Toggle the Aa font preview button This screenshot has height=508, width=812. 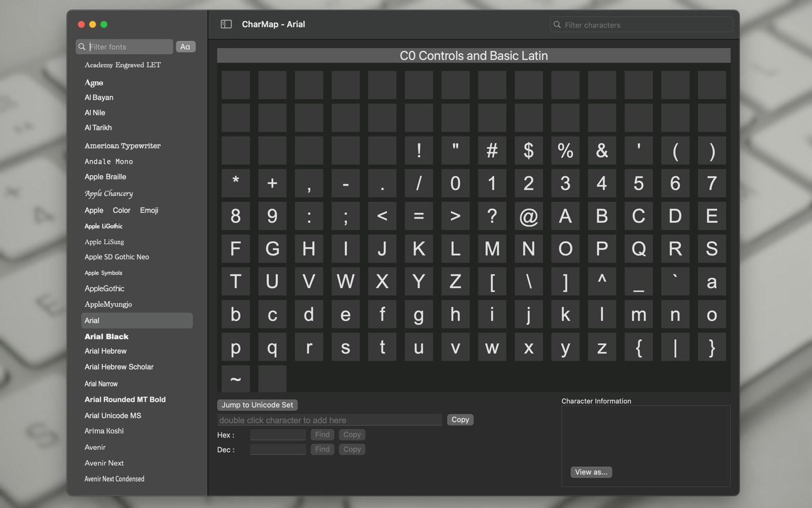coord(186,47)
